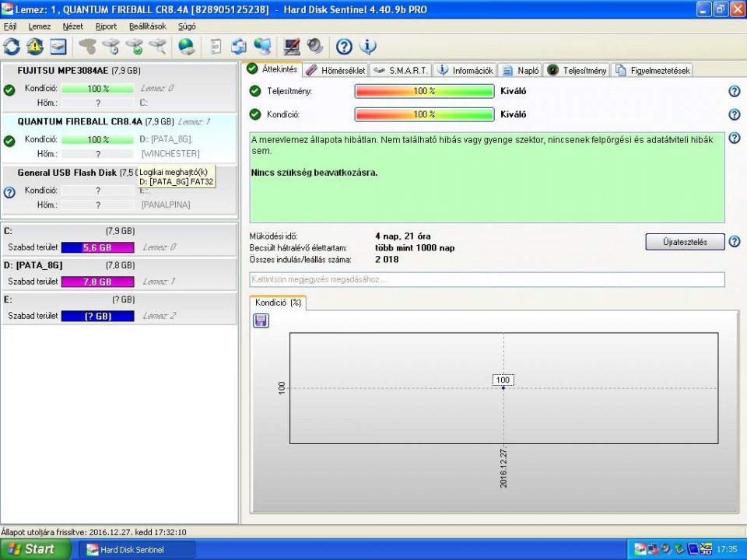Viewport: 747px width, 560px height.
Task: Switch to the Hőmérséklet tab
Action: point(335,71)
